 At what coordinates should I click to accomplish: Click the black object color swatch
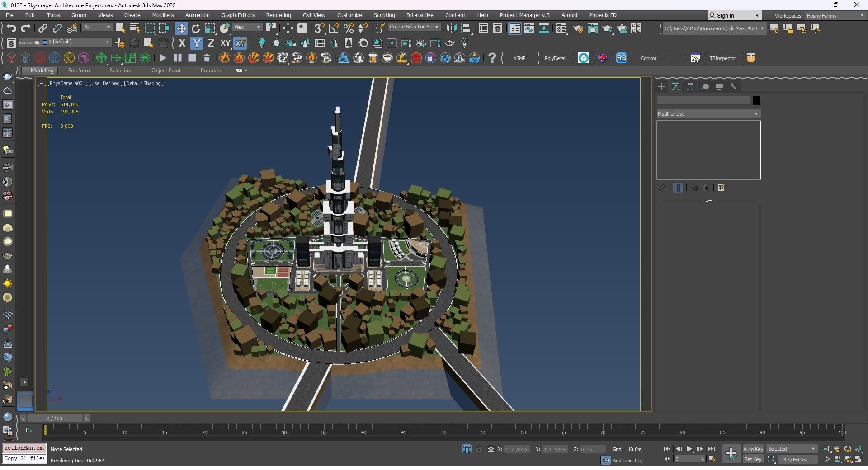point(756,100)
